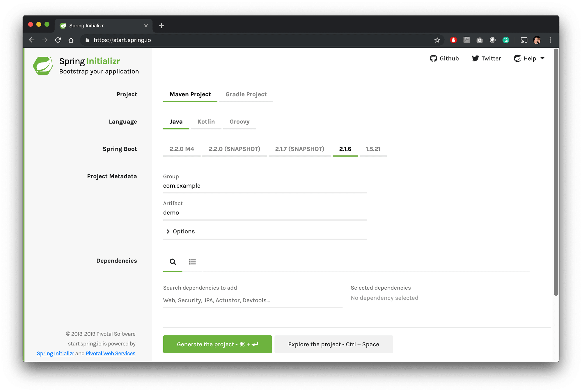Click the Help Spring icon

(x=517, y=58)
